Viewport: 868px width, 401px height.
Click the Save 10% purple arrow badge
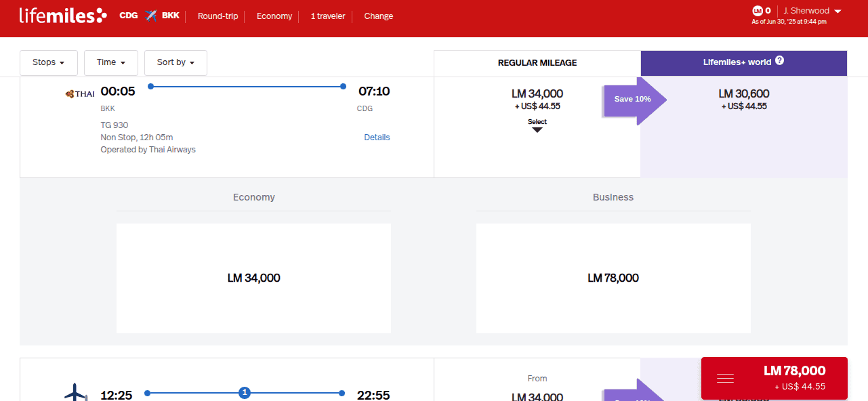click(632, 99)
